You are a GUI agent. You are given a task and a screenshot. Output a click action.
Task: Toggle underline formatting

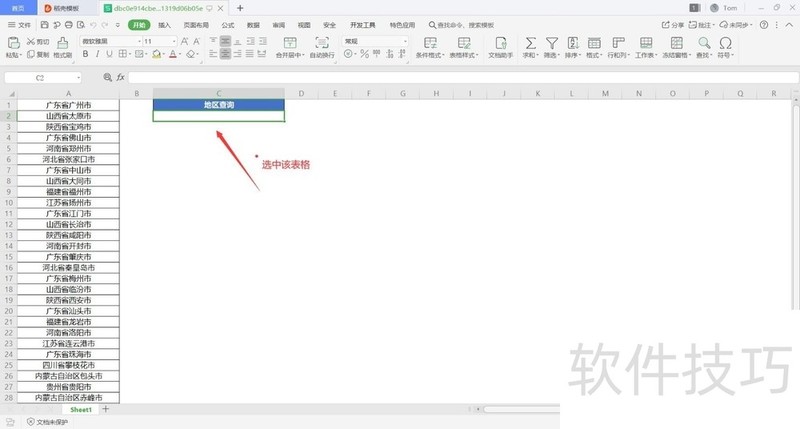[x=110, y=54]
